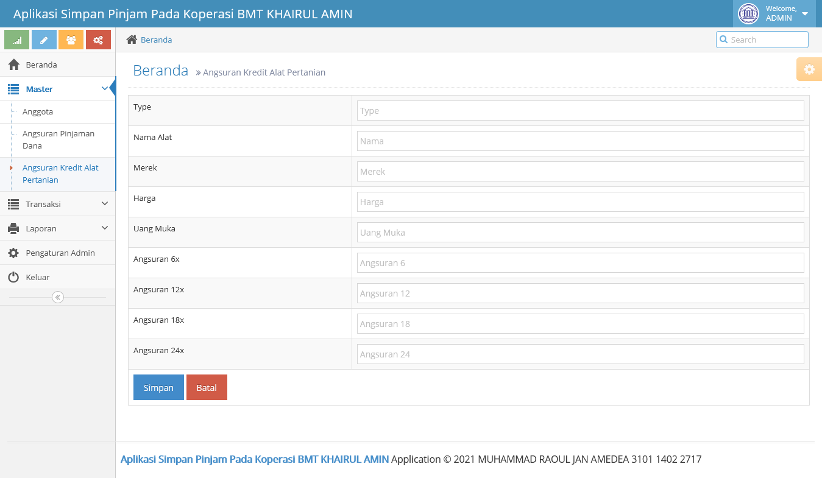This screenshot has width=822, height=478.
Task: Click the blue pencil shortcut icon
Action: pos(44,40)
